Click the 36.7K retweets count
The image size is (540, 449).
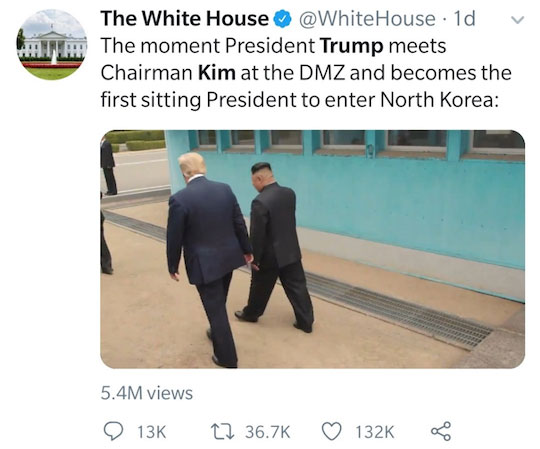pos(268,432)
